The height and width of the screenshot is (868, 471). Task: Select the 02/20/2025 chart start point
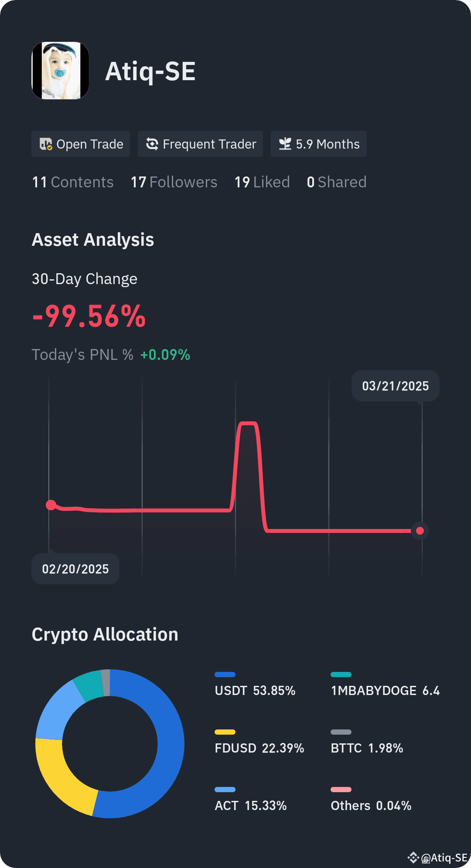click(x=51, y=505)
